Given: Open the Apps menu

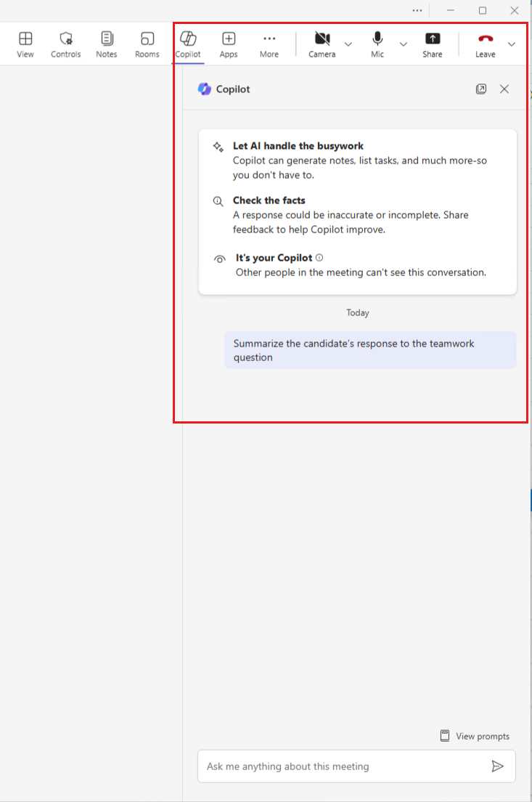Looking at the screenshot, I should [x=229, y=44].
